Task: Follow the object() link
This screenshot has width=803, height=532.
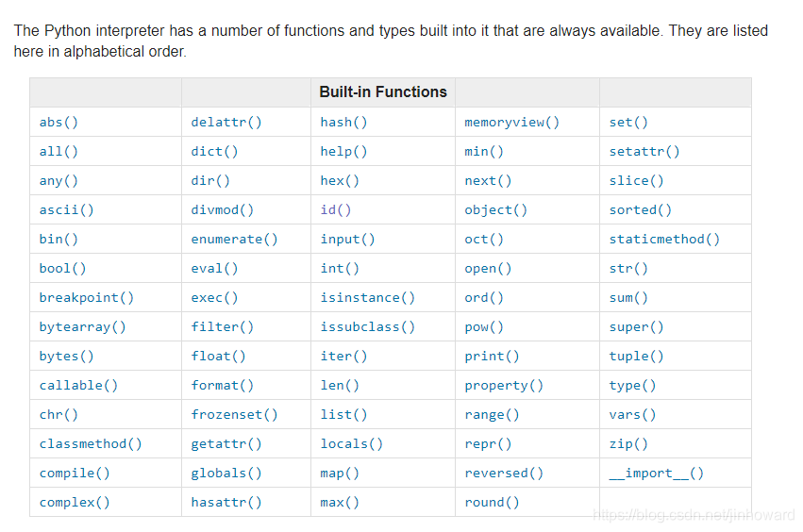Action: click(495, 209)
